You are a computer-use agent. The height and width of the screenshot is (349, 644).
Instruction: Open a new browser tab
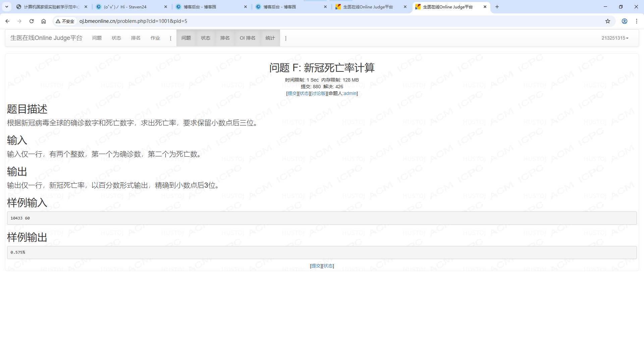(497, 7)
